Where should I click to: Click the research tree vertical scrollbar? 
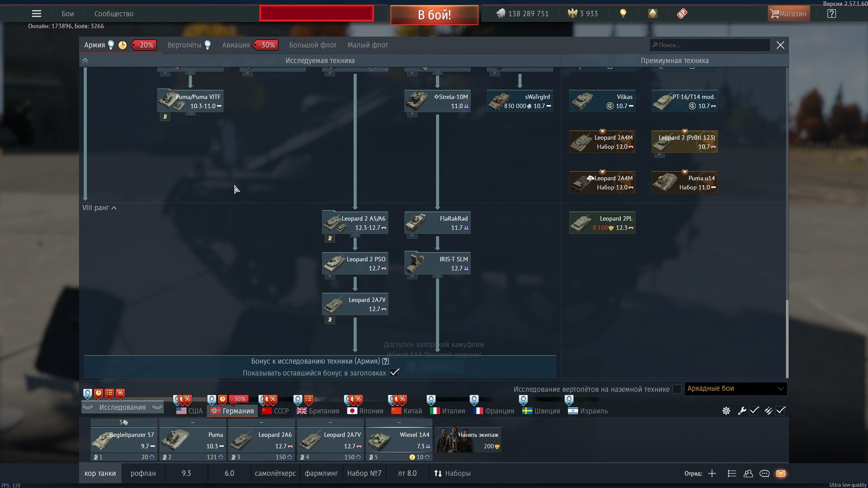pos(787,339)
